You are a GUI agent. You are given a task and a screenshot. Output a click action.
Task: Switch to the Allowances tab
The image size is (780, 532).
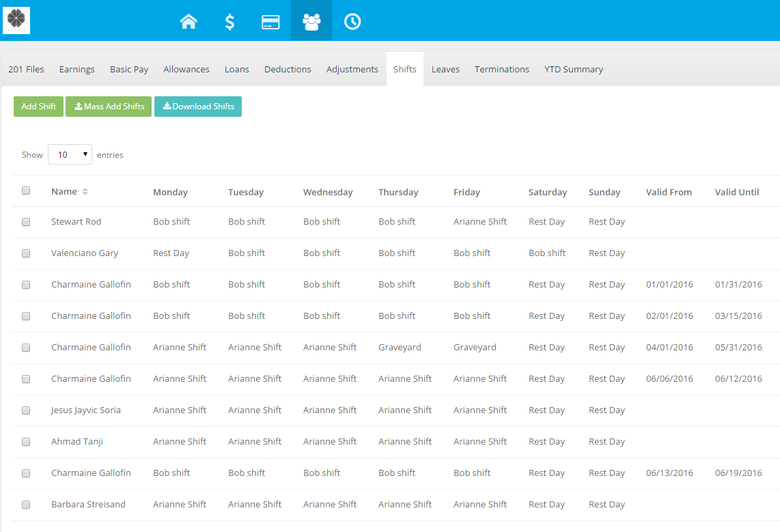click(186, 69)
